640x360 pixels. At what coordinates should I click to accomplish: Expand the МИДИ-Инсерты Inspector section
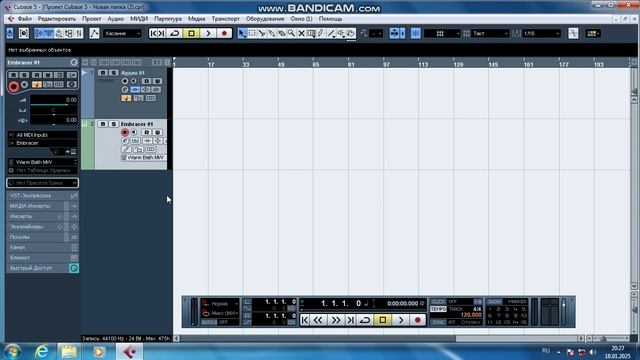[x=42, y=206]
